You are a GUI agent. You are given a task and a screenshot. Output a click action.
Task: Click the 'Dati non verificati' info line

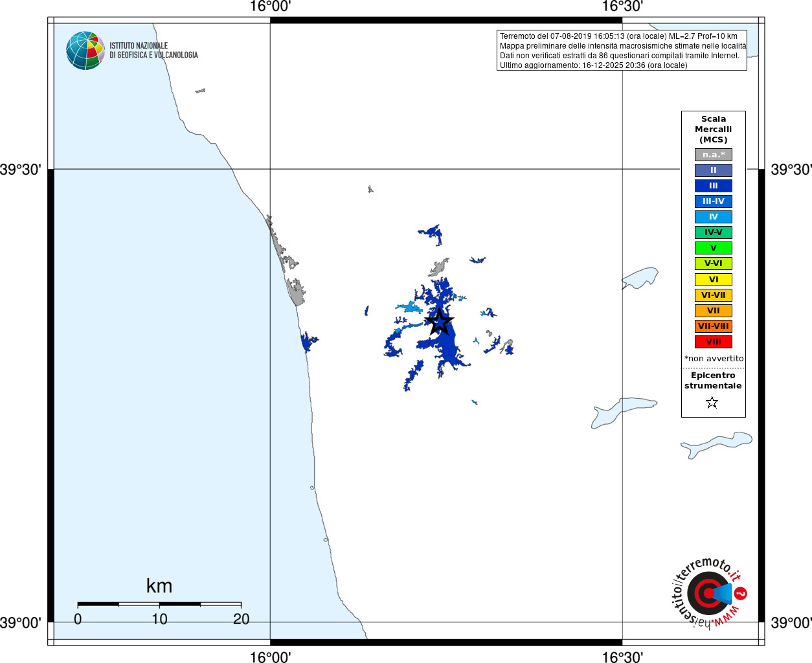620,56
